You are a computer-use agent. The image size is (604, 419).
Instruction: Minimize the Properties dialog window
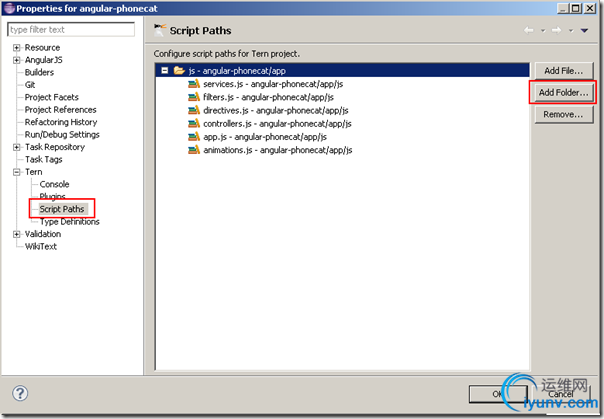[563, 8]
